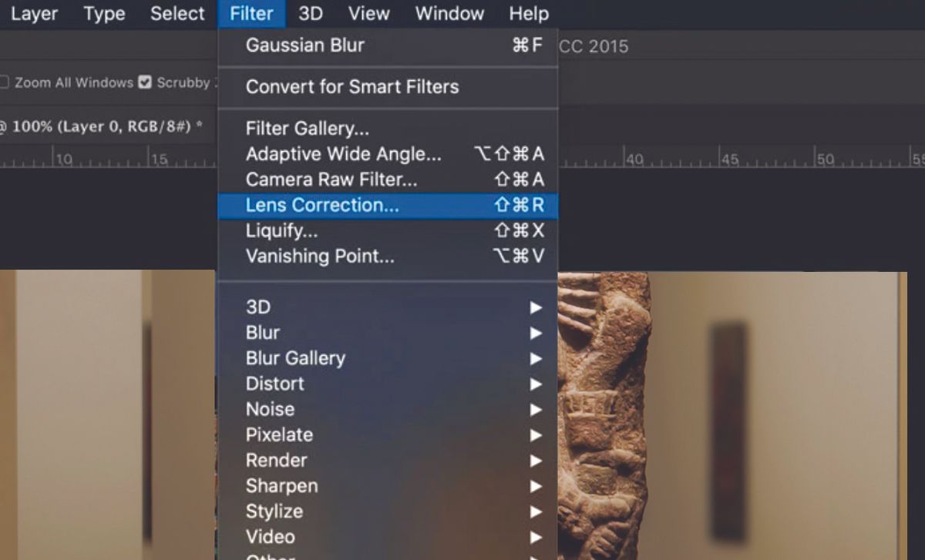This screenshot has height=560, width=925.
Task: Open the Window menu
Action: tap(449, 13)
